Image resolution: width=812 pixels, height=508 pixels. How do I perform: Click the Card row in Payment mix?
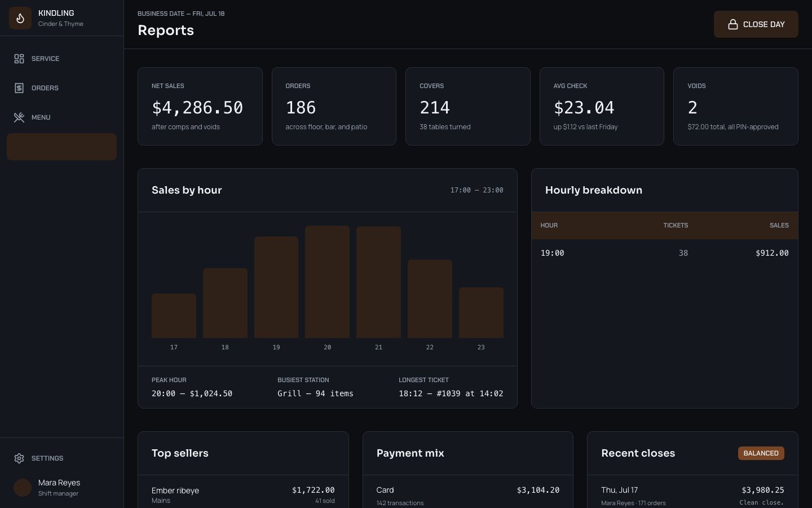(468, 496)
